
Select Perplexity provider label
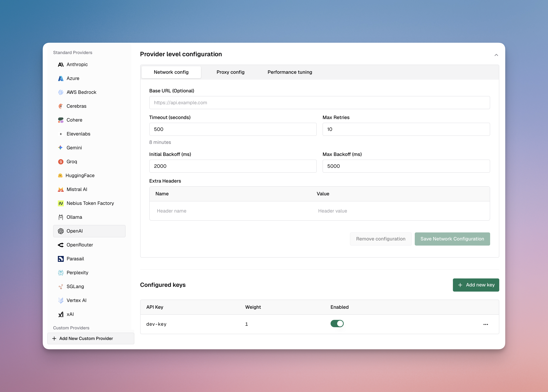pos(77,273)
